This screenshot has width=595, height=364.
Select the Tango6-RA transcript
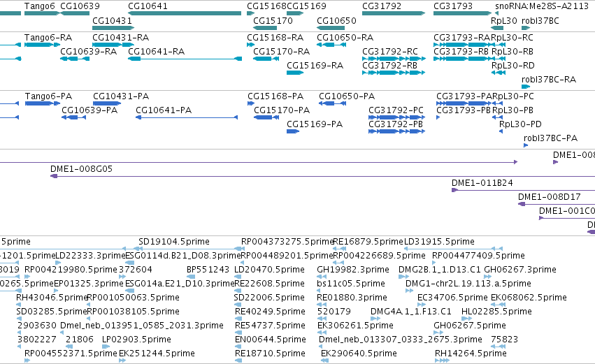pyautogui.click(x=42, y=45)
